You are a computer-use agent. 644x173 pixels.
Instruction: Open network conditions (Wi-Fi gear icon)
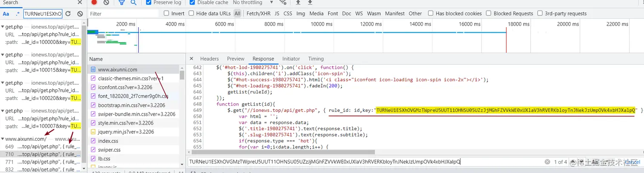(282, 3)
